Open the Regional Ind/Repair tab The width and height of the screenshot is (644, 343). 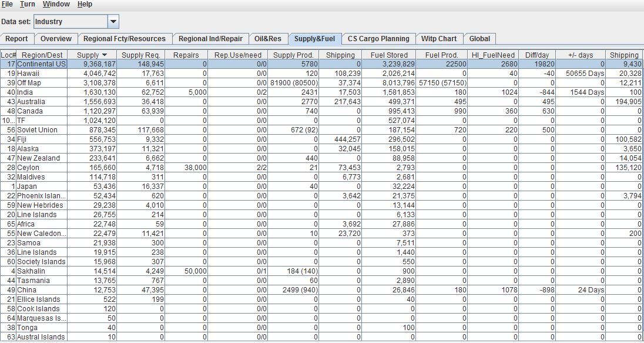coord(210,39)
